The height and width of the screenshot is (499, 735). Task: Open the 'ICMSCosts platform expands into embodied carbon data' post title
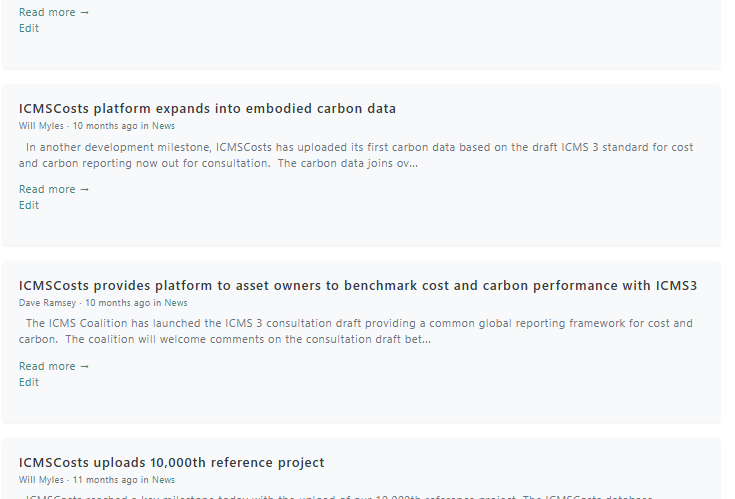(x=207, y=109)
